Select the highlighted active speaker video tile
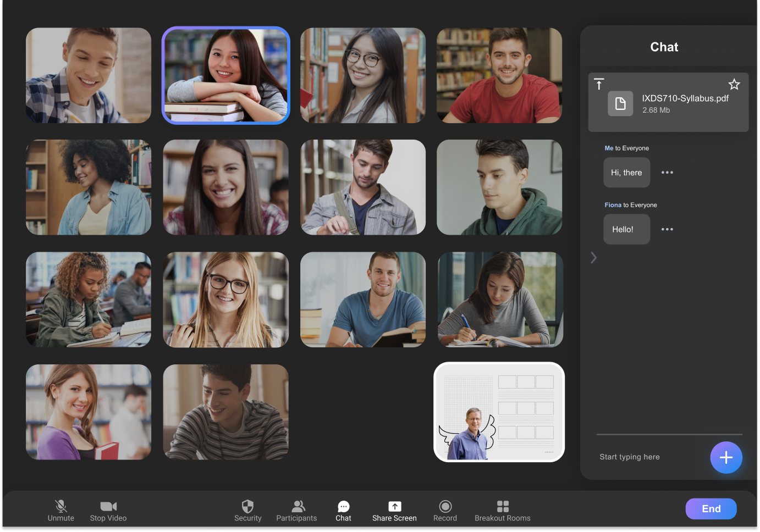This screenshot has height=532, width=760. 225,75
